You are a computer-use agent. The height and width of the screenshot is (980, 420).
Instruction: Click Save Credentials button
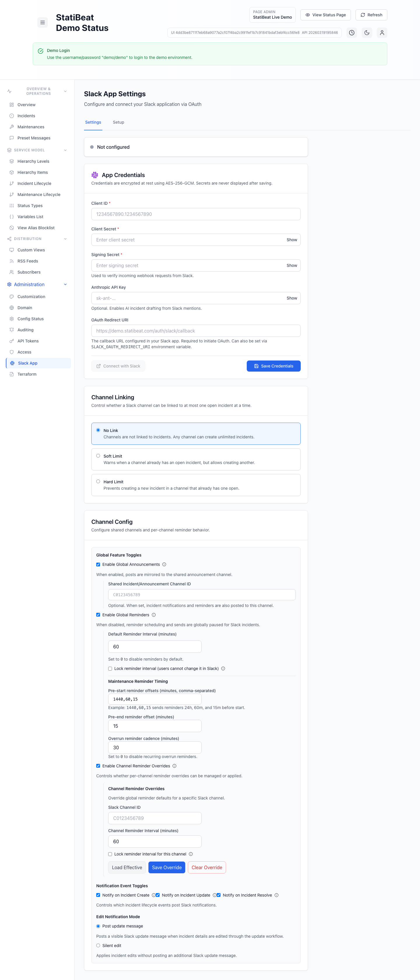tap(274, 366)
